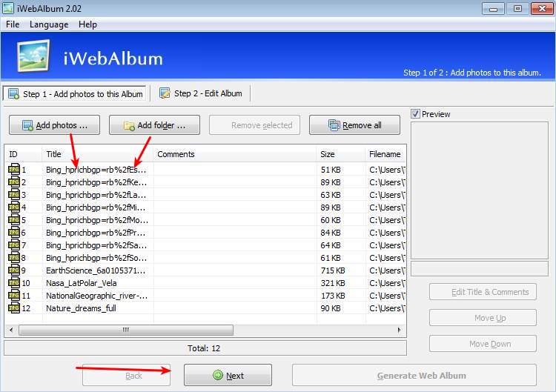Click the Step 2 tab edit icon
The image size is (556, 392).
(x=165, y=93)
